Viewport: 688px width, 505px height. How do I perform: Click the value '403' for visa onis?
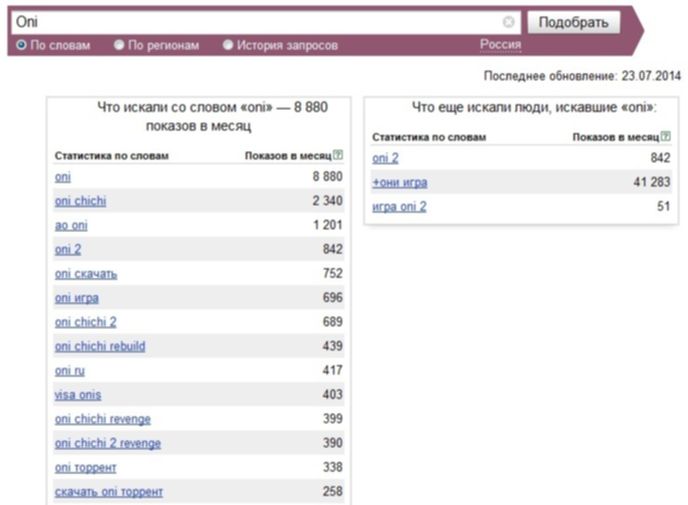click(333, 394)
